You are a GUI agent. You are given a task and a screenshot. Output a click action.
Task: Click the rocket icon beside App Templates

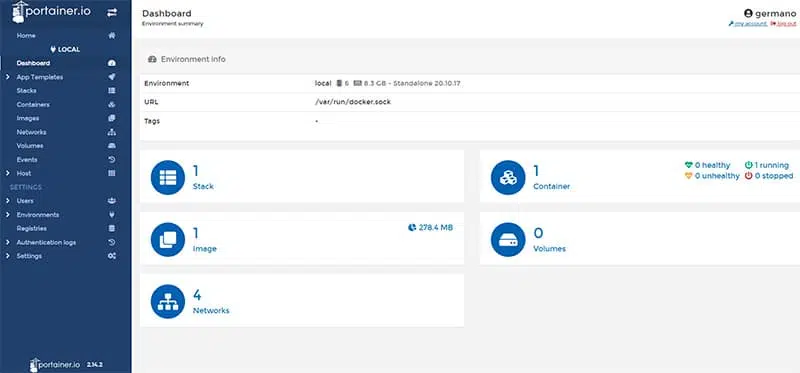tap(112, 77)
